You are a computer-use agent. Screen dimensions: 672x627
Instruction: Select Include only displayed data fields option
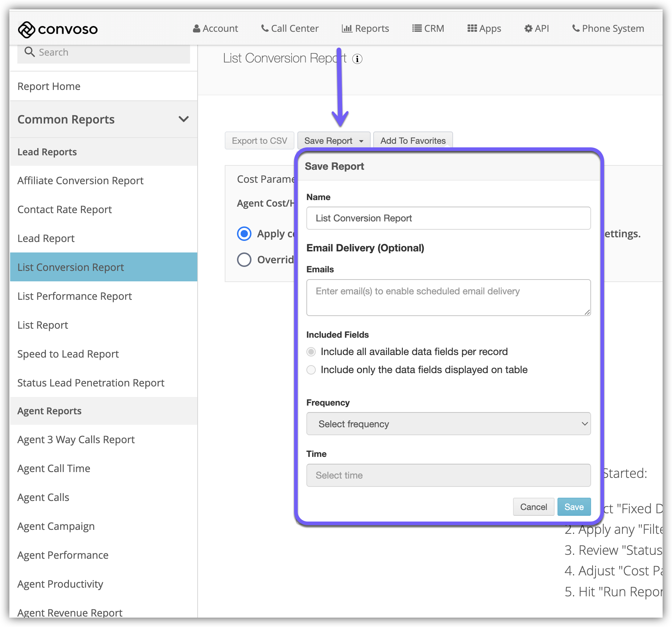311,370
